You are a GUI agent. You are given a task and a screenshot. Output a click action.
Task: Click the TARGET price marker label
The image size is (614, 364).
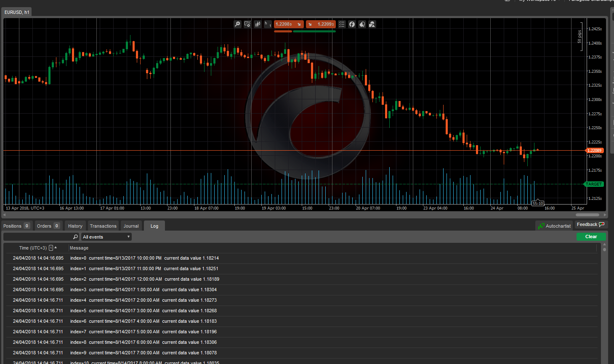[x=594, y=184]
